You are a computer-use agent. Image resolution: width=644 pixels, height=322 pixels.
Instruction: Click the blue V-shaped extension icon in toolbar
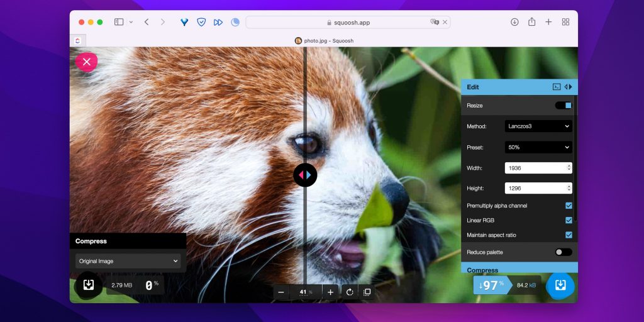(x=184, y=22)
